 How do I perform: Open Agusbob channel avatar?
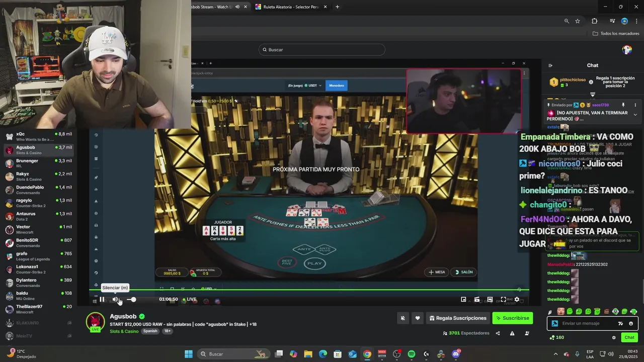coord(95,322)
